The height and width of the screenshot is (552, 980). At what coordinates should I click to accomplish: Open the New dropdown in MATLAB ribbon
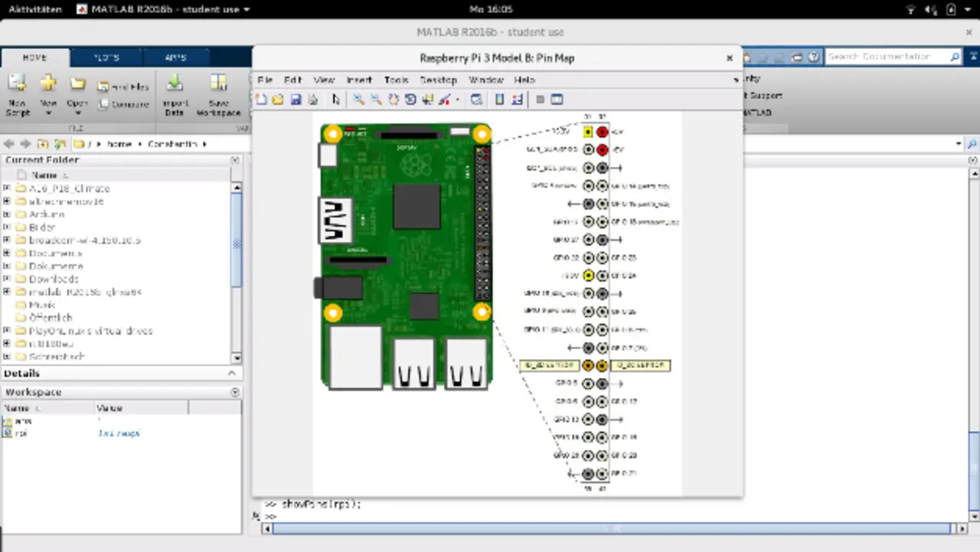click(x=48, y=95)
